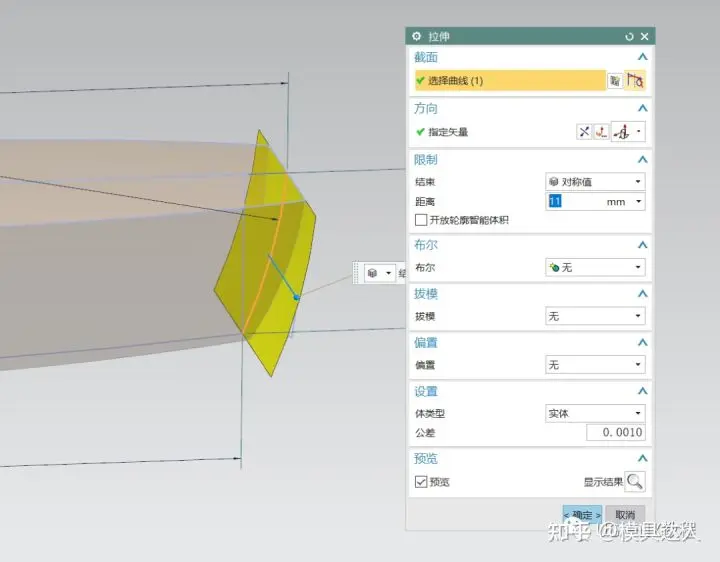Enable the 开放轮廓智能体积 checkbox
720x562 pixels.
pyautogui.click(x=421, y=219)
